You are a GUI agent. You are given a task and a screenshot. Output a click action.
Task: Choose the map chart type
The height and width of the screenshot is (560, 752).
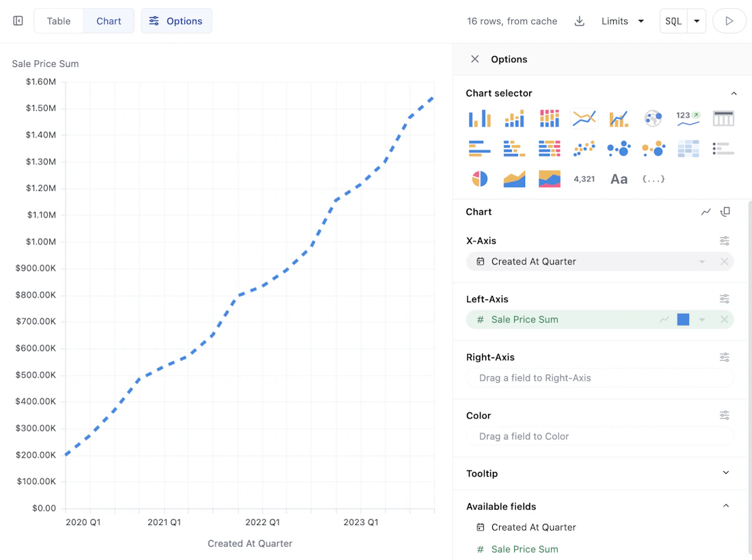click(653, 118)
